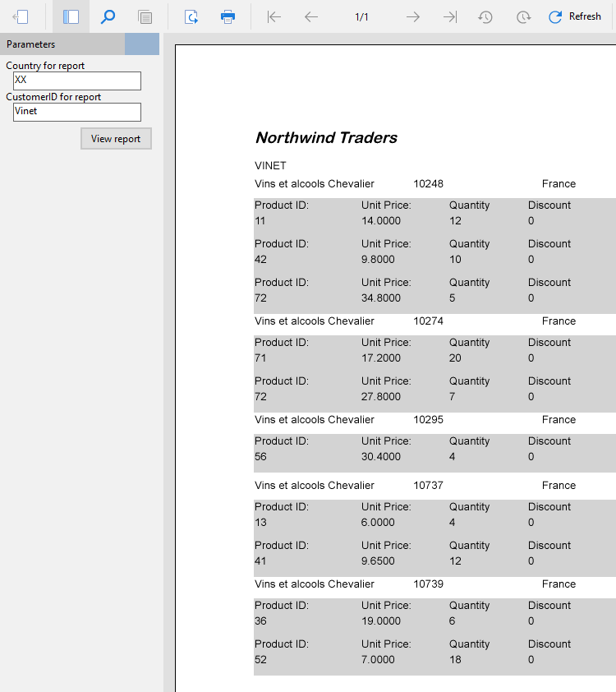Click unit price 7.0000

(x=378, y=660)
